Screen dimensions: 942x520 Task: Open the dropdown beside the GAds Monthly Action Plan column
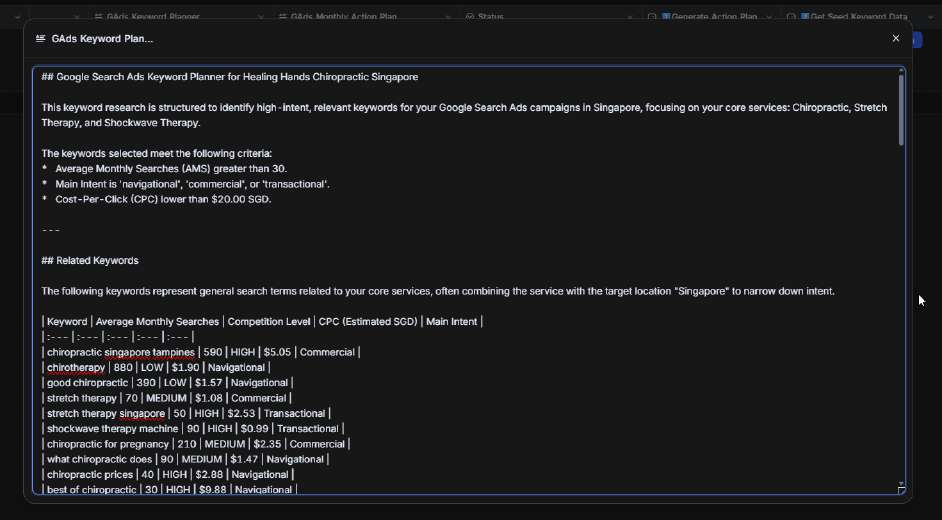pos(448,17)
